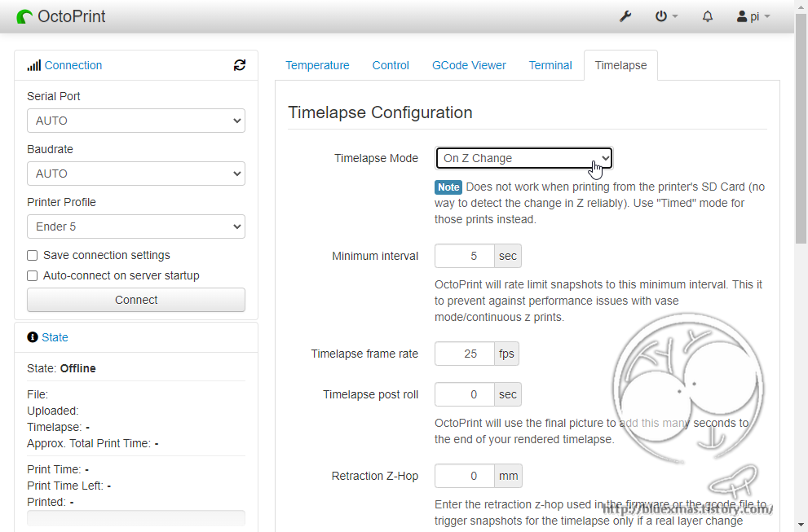This screenshot has width=808, height=532.
Task: Click the page vertical scrollbar
Action: [801, 129]
